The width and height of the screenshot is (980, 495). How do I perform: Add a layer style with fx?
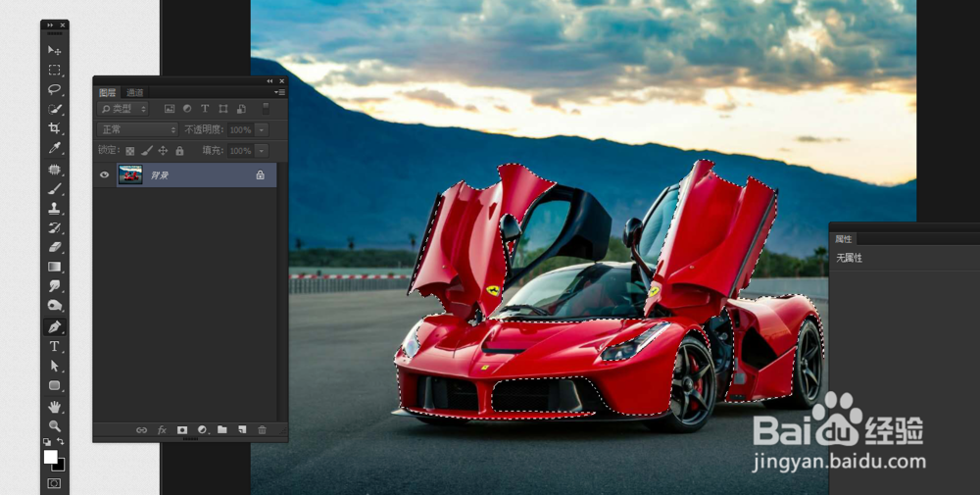(x=162, y=430)
